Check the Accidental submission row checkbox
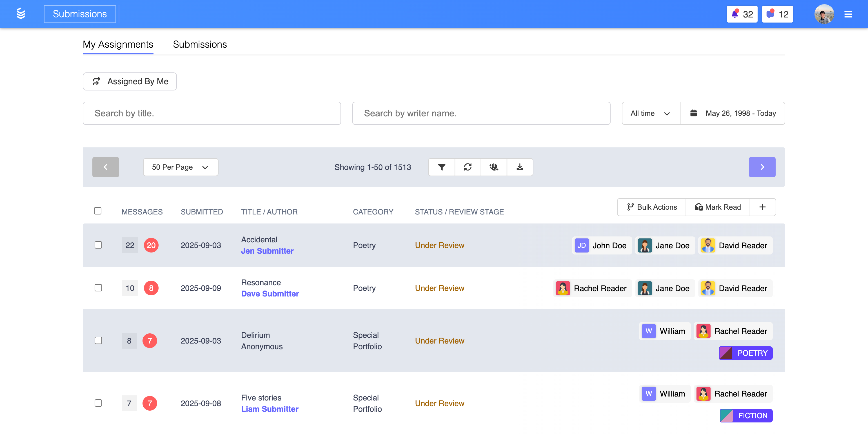Image resolution: width=868 pixels, height=434 pixels. (x=98, y=245)
